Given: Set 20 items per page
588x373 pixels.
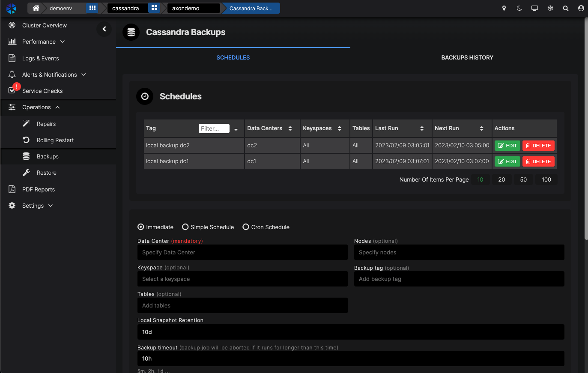Looking at the screenshot, I should pos(501,179).
